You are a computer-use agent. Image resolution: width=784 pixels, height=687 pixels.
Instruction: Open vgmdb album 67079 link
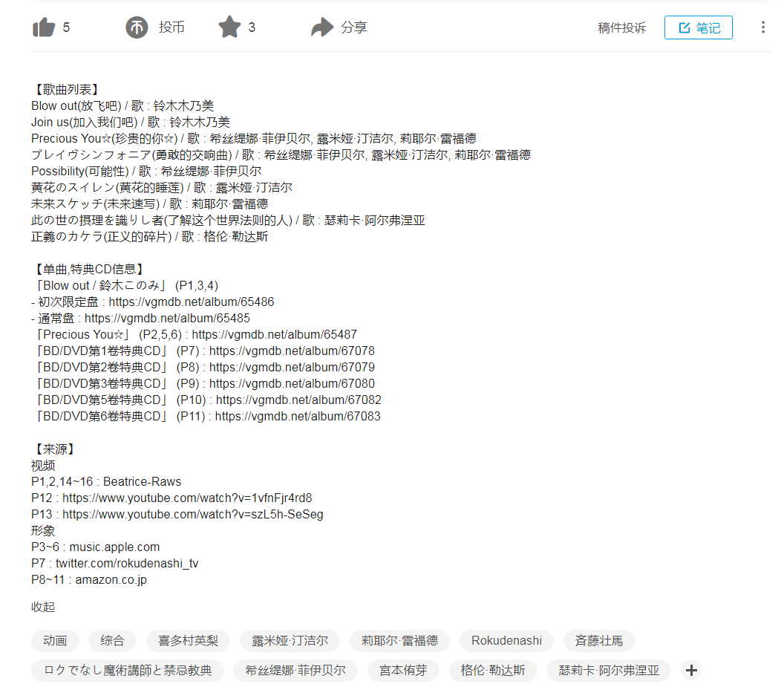292,368
